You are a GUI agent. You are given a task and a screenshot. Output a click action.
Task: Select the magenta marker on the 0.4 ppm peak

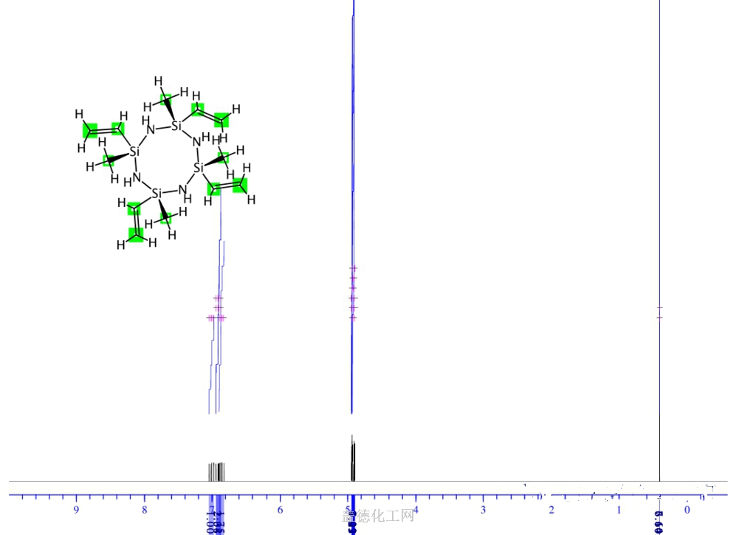coord(659,312)
